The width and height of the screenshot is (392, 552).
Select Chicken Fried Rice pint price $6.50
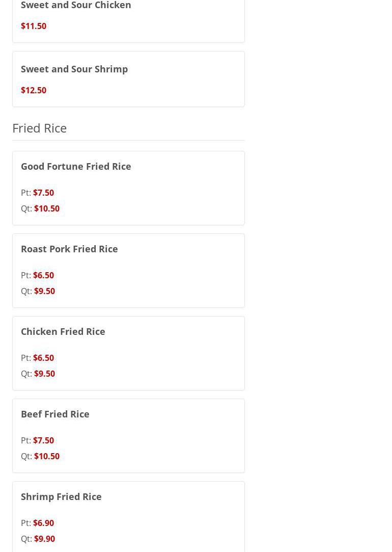(43, 358)
